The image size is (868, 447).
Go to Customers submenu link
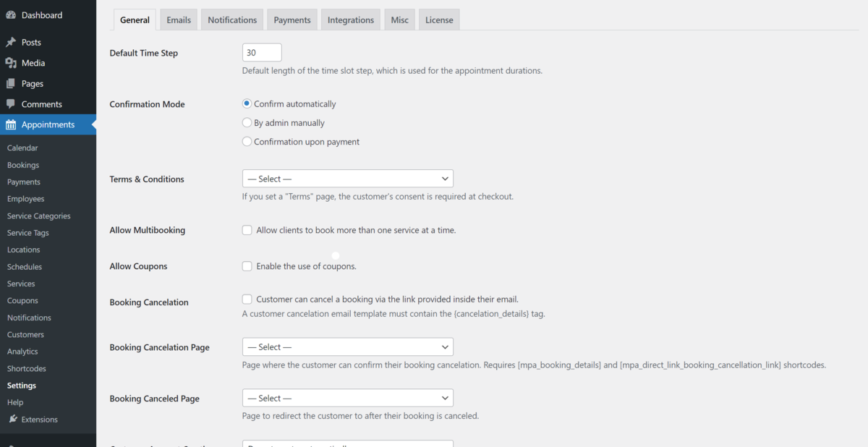(25, 335)
